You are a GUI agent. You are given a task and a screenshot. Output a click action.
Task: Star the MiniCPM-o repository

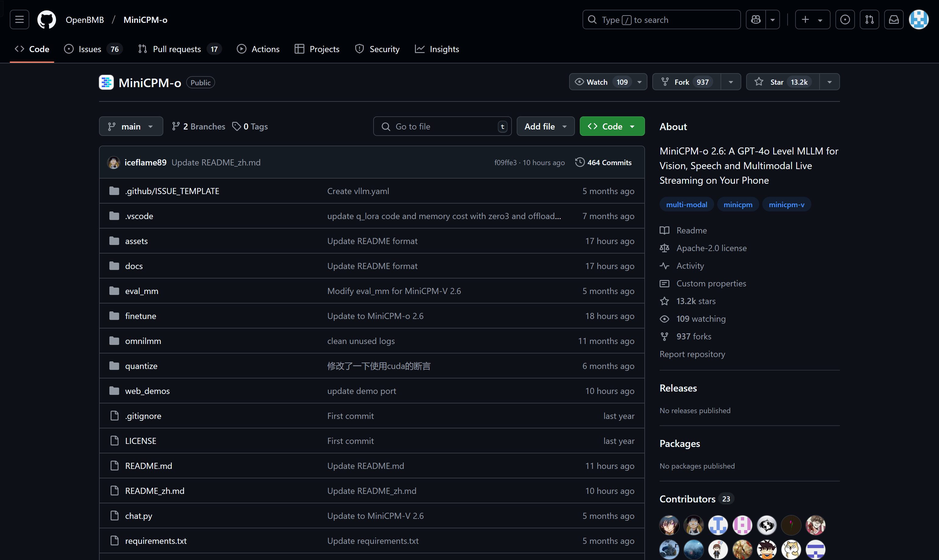point(783,82)
